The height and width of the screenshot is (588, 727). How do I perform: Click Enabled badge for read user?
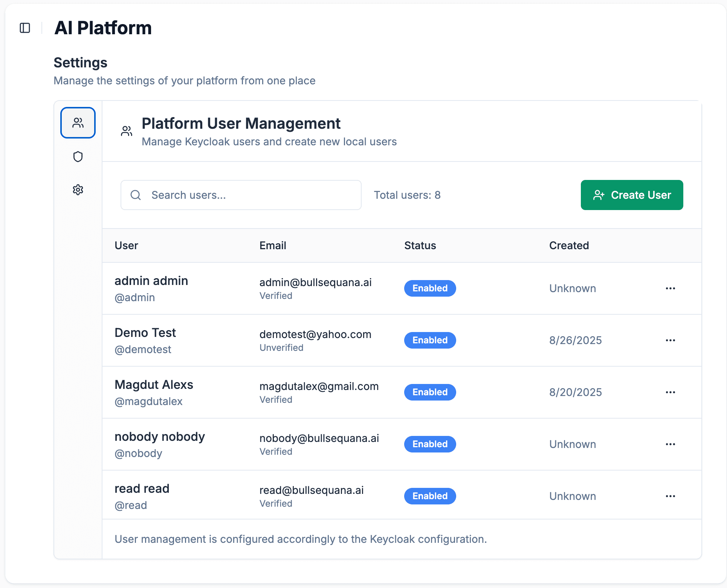point(430,496)
